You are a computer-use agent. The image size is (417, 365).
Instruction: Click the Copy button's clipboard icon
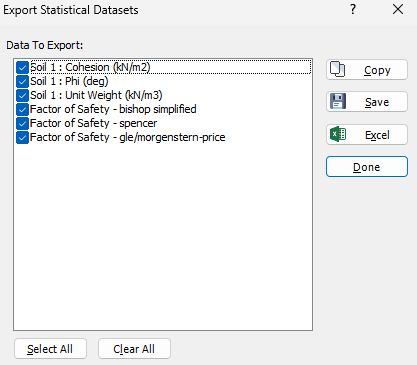(337, 69)
